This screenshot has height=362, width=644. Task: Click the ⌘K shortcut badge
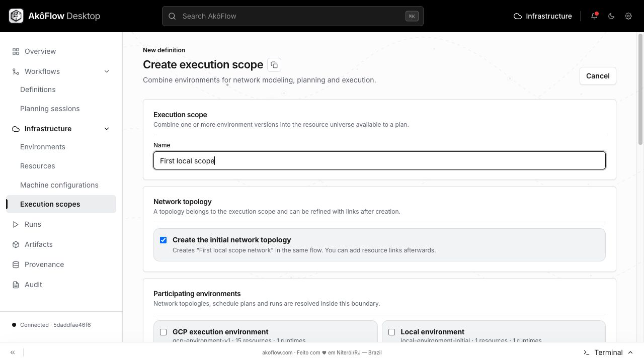pyautogui.click(x=412, y=16)
